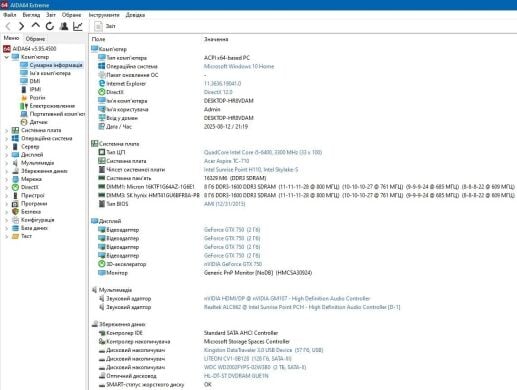
Task: Open QuadCore Intel Core i5-6400 link
Action: (263, 152)
